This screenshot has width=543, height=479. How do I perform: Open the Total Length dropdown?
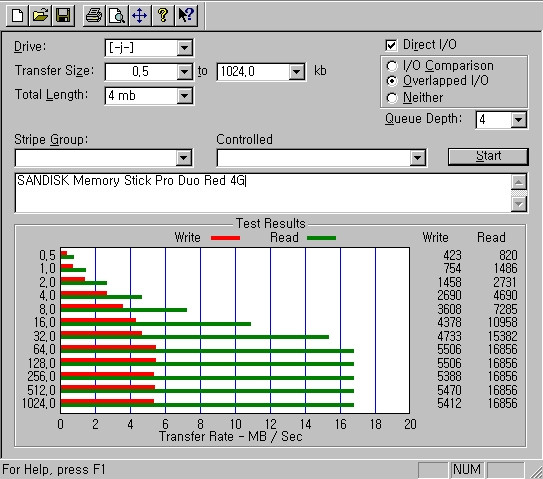[x=185, y=96]
